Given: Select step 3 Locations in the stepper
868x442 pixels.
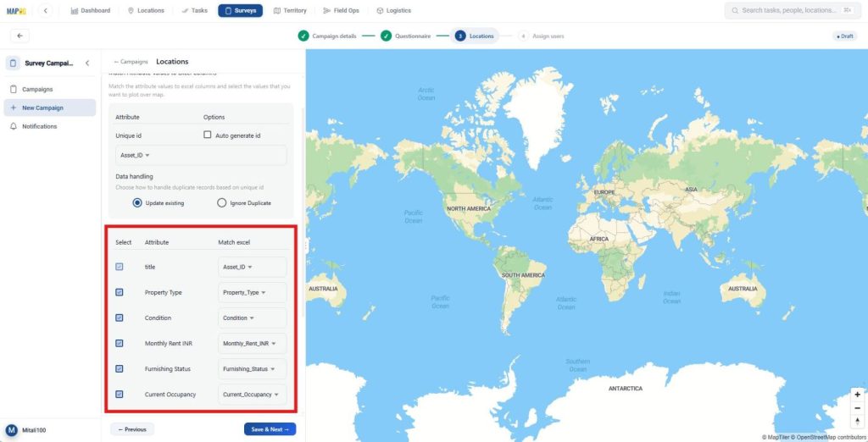Looking at the screenshot, I should 475,36.
